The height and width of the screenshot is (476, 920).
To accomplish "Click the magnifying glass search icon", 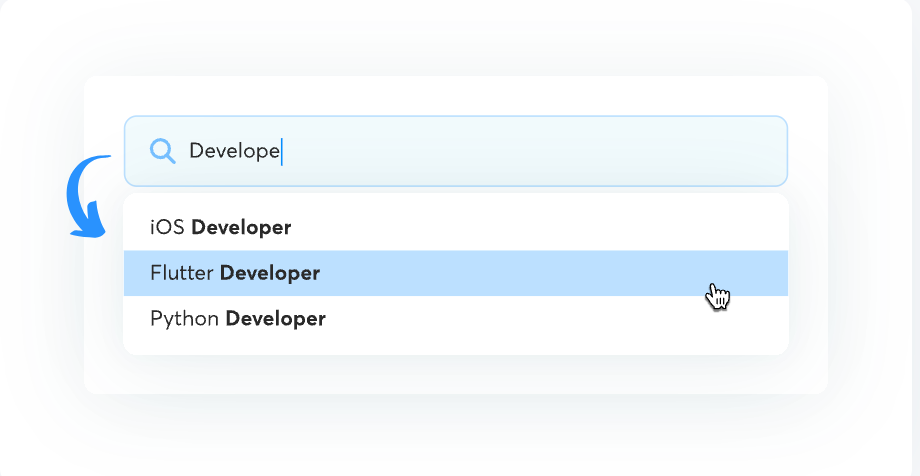I will 163,151.
